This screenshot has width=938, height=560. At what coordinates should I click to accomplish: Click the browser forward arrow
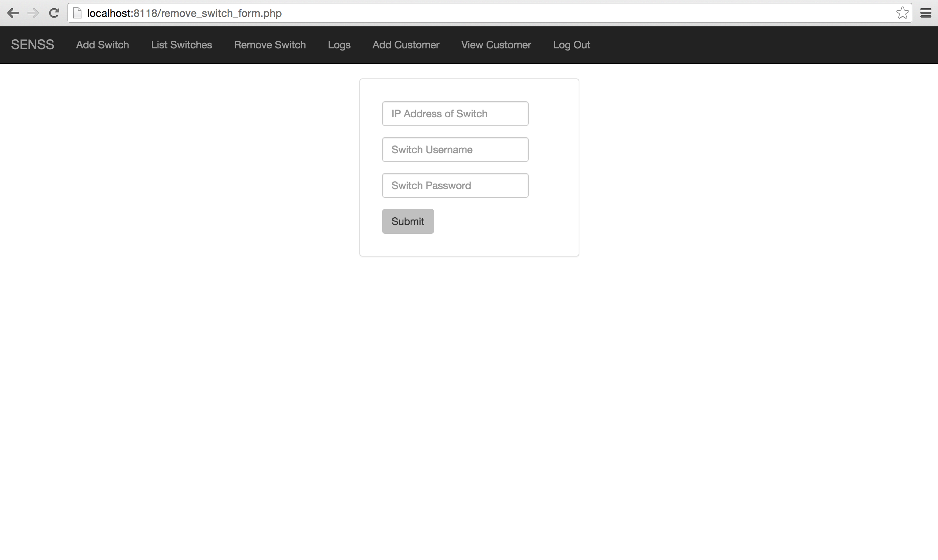pos(33,13)
